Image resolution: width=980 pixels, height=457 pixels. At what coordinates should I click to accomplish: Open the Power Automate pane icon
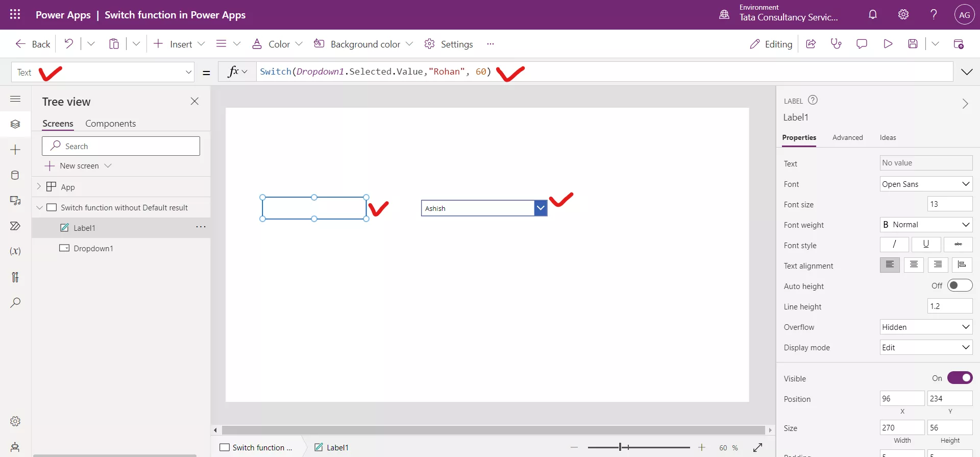tap(15, 226)
